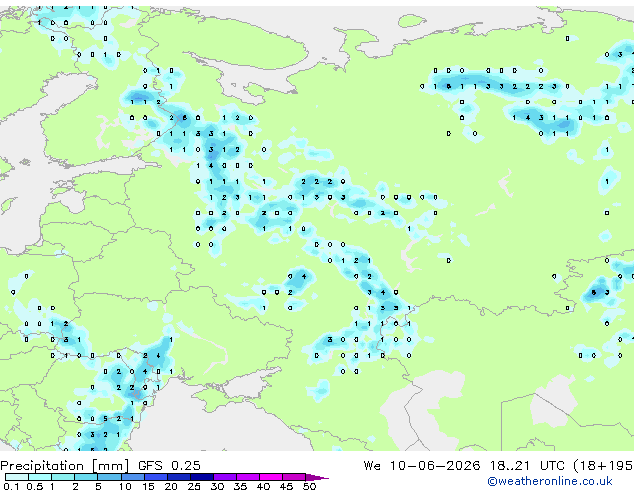Screen dimensions: 634x490
Task: Click the '30' legend label
Action: coord(217,486)
